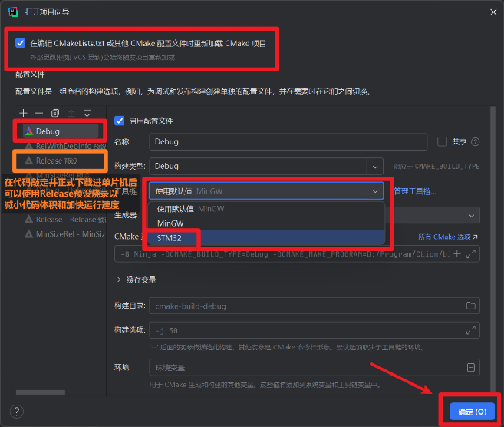Choose MinGW toolchain option
The height and width of the screenshot is (427, 504).
pos(266,223)
